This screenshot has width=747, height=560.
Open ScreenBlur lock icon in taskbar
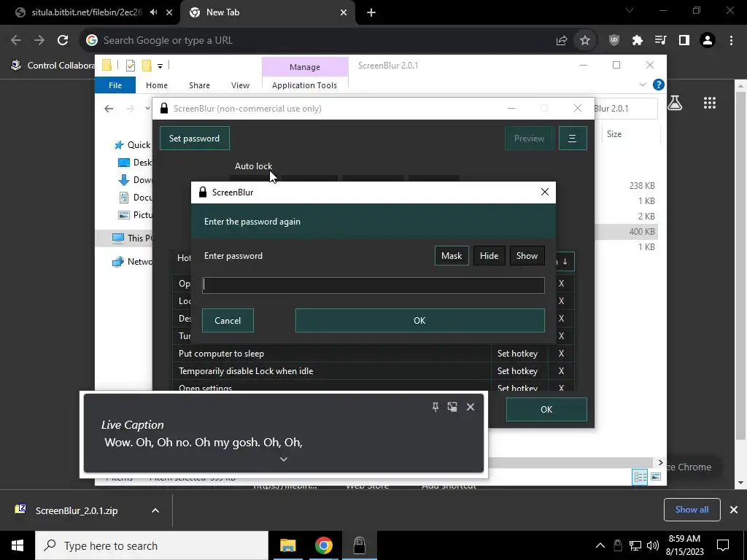[360, 545]
